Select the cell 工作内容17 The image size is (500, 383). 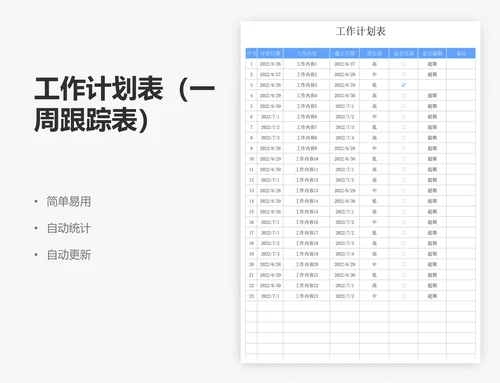307,233
